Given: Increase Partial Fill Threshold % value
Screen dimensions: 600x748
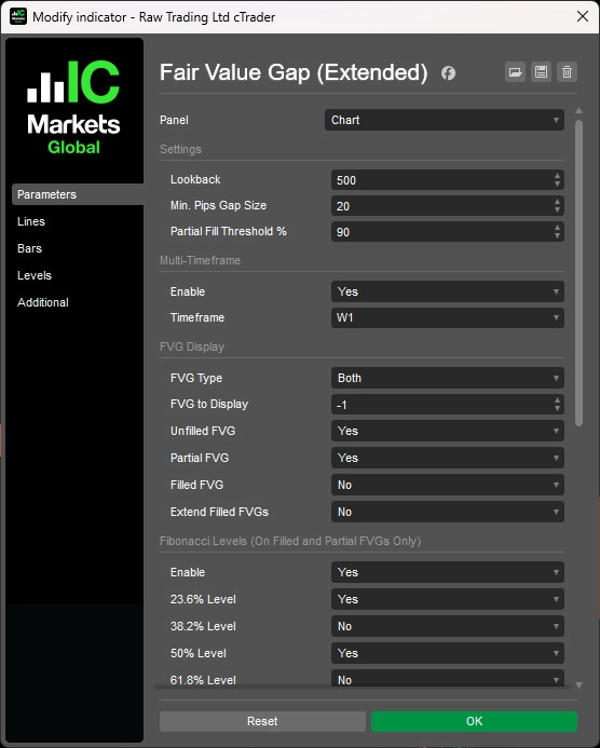Looking at the screenshot, I should tap(557, 227).
